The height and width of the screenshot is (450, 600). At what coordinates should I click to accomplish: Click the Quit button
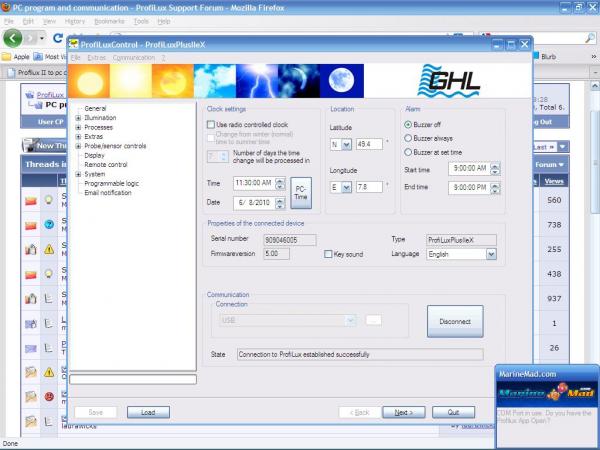(x=453, y=412)
